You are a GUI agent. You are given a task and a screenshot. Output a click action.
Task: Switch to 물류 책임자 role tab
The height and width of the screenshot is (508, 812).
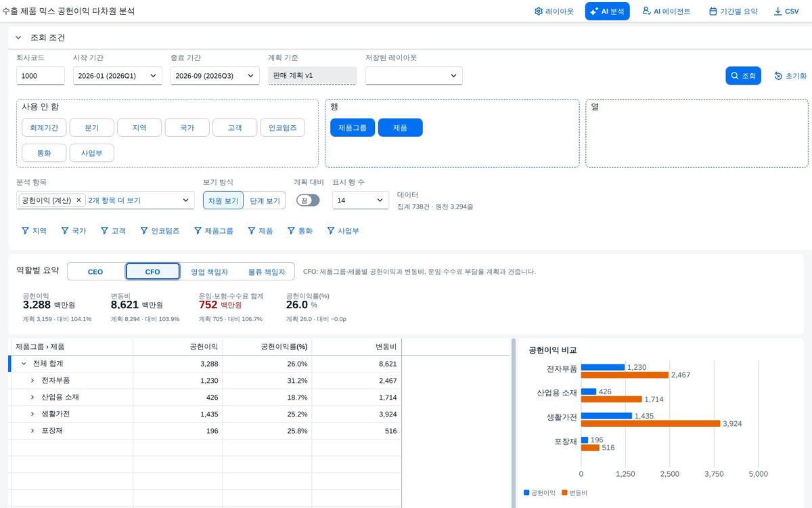[x=266, y=272]
